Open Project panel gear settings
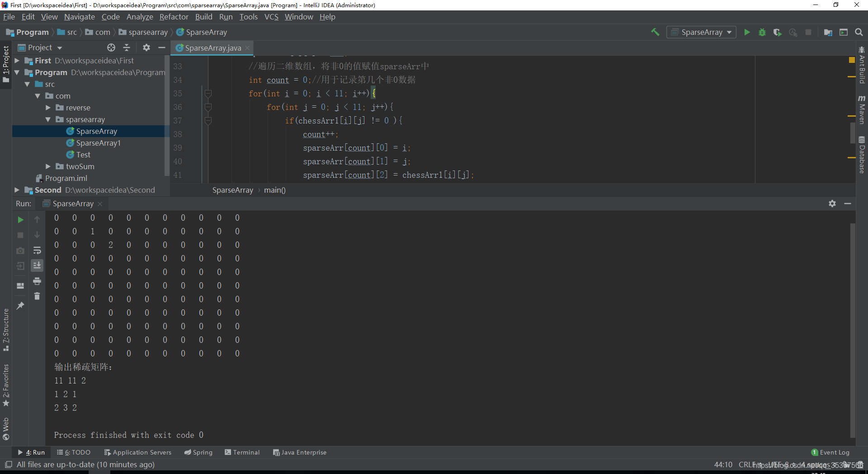The image size is (868, 474). [146, 47]
